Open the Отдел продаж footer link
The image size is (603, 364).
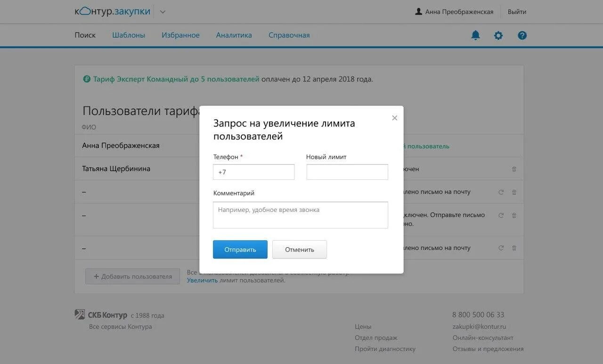[376, 338]
